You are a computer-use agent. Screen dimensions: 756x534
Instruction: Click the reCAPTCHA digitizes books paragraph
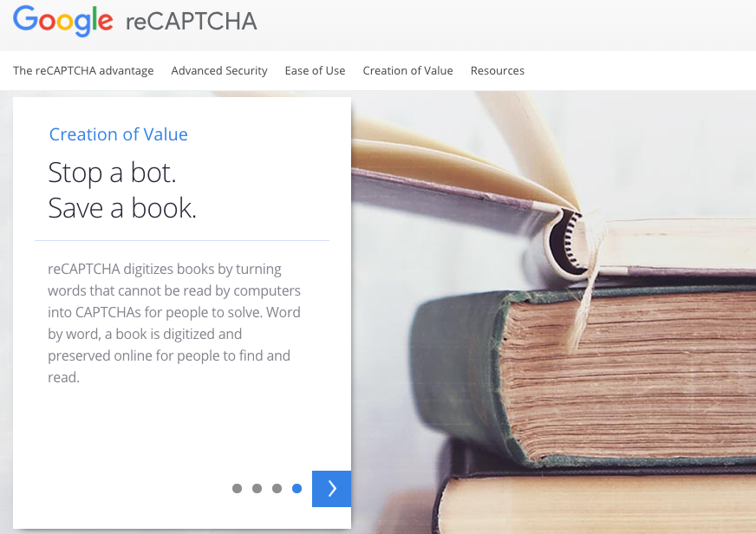[174, 322]
